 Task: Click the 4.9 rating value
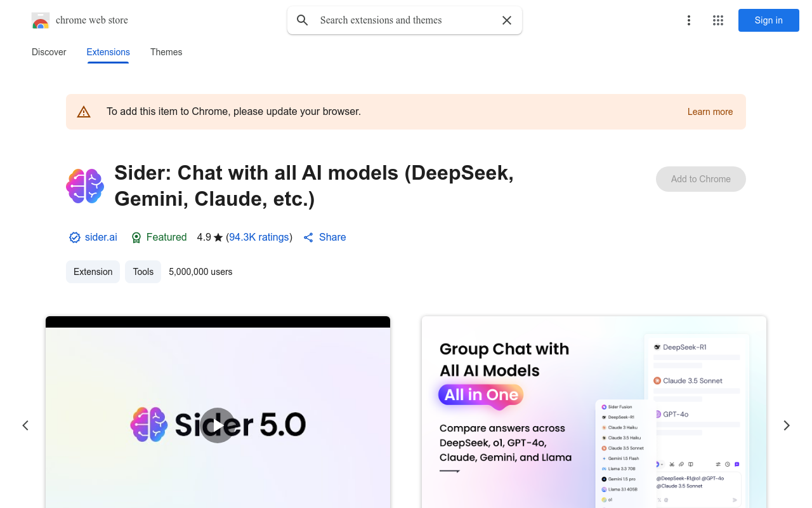[204, 237]
